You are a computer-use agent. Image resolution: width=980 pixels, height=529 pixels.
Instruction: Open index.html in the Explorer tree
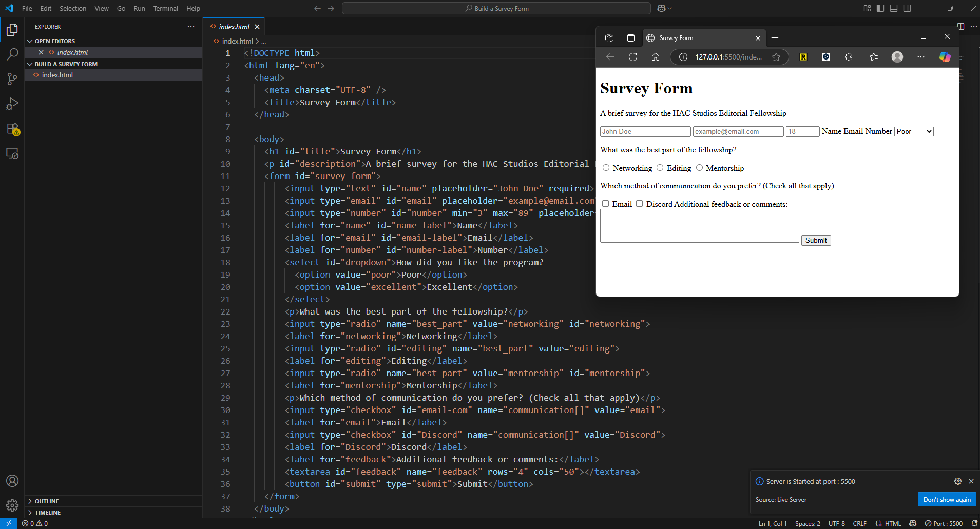[57, 75]
